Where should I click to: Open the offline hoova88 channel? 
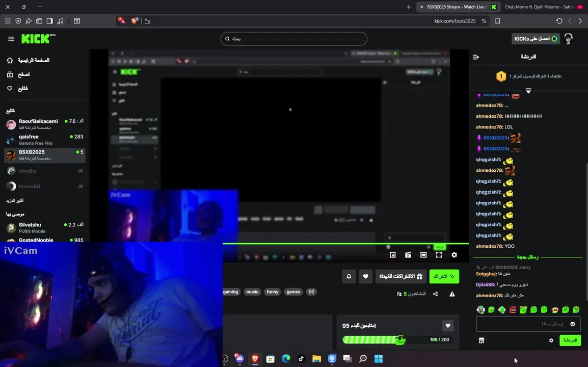coord(45,186)
